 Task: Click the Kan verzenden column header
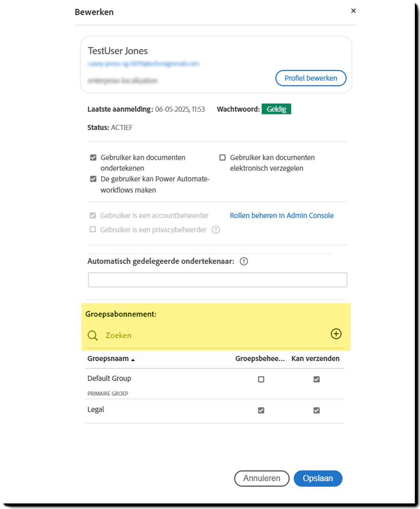point(315,359)
